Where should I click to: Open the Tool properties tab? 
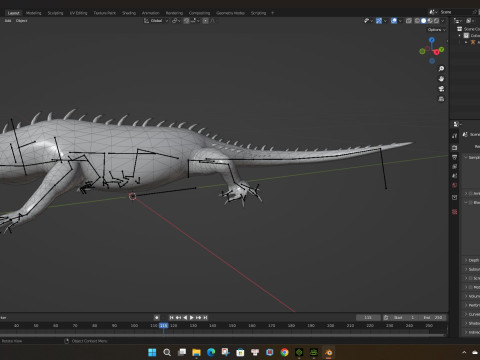click(455, 136)
